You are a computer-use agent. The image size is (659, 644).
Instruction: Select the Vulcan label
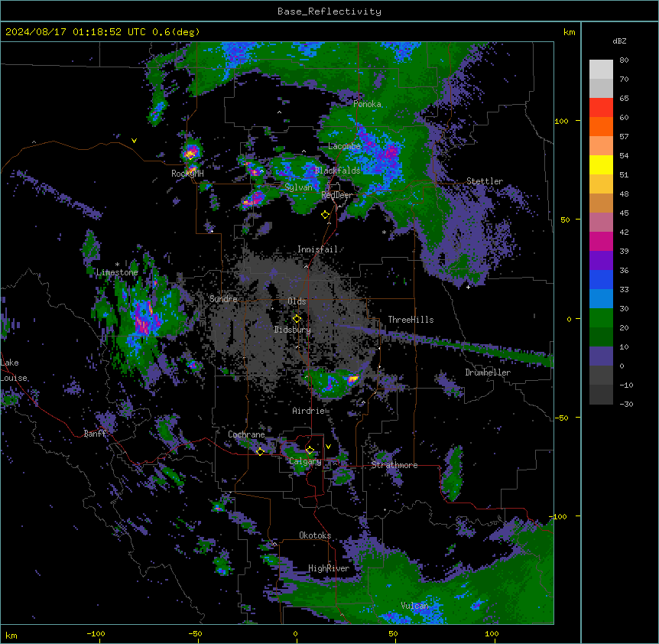(x=414, y=606)
